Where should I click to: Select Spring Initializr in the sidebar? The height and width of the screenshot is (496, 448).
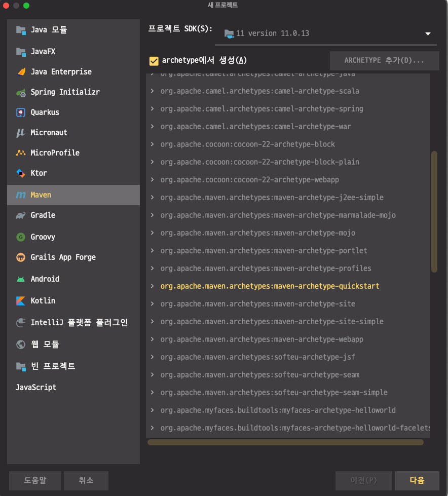click(x=73, y=92)
